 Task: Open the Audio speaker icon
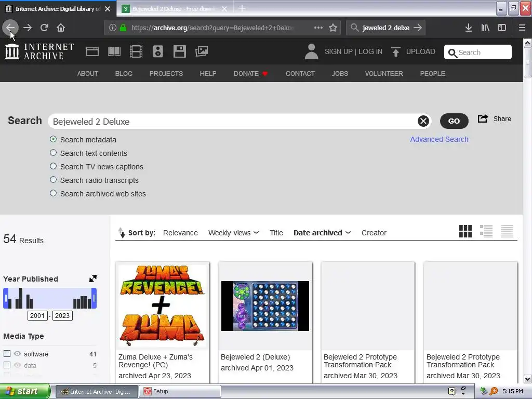click(x=158, y=51)
